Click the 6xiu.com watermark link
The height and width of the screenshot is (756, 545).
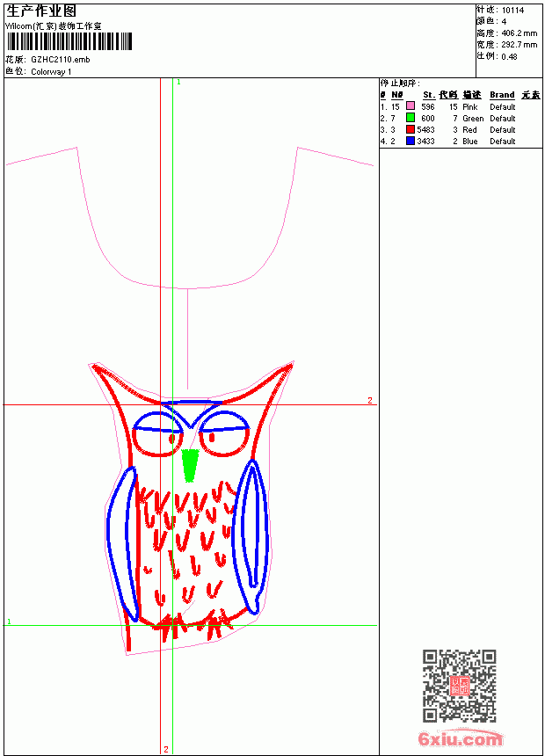[x=460, y=738]
